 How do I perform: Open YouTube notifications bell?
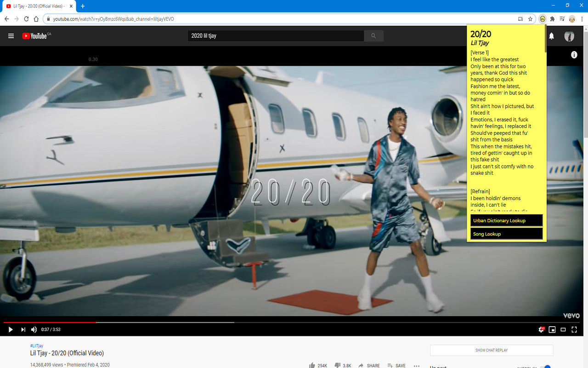coord(552,36)
